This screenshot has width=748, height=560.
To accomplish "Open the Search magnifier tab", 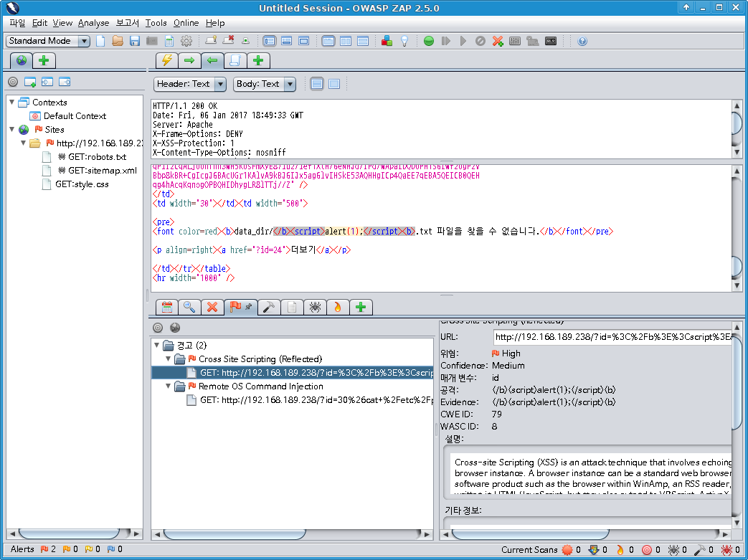I will [189, 307].
